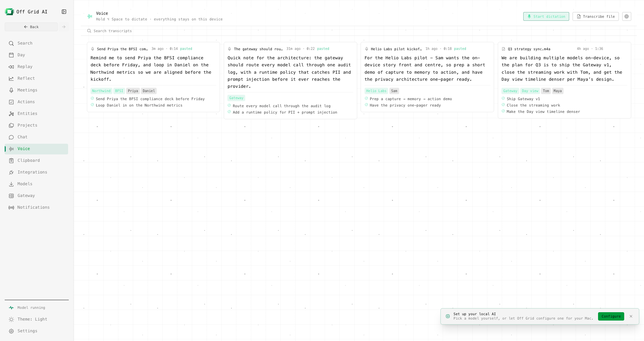Click the chip icon in setup banner
644x341 pixels.
(448, 316)
